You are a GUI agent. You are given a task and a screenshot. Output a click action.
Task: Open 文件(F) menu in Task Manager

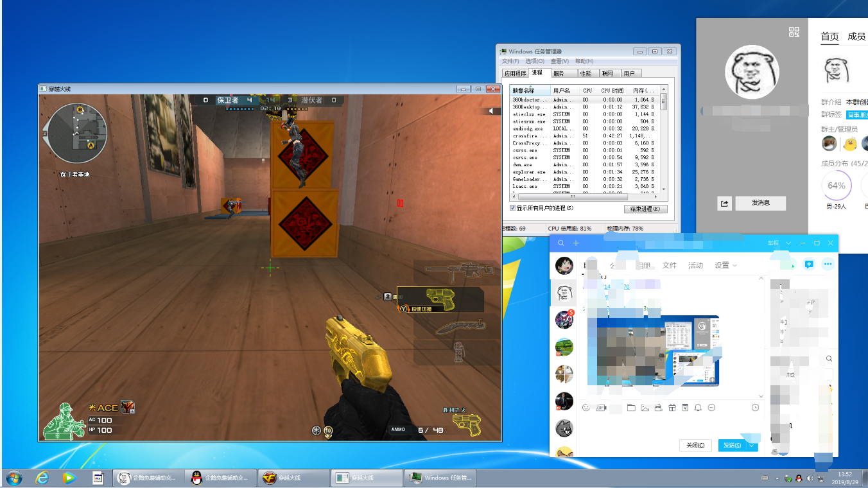tap(510, 61)
